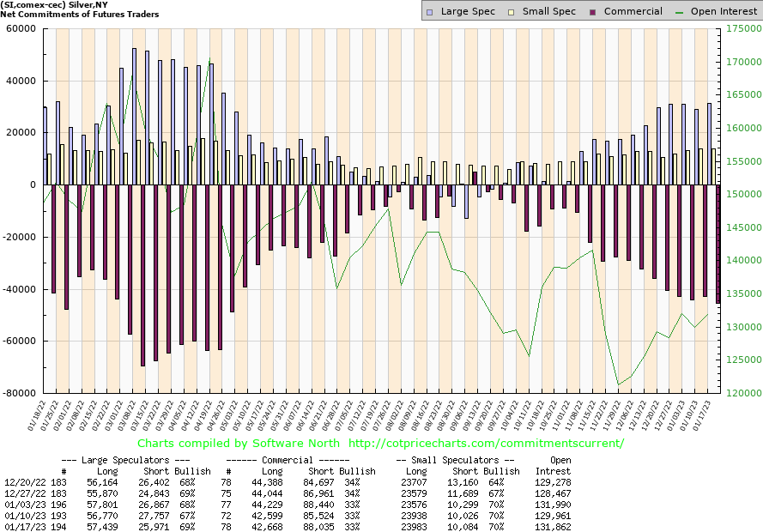Image resolution: width=763 pixels, height=532 pixels.
Task: Click the Open Interest green line marker
Action: pos(681,12)
